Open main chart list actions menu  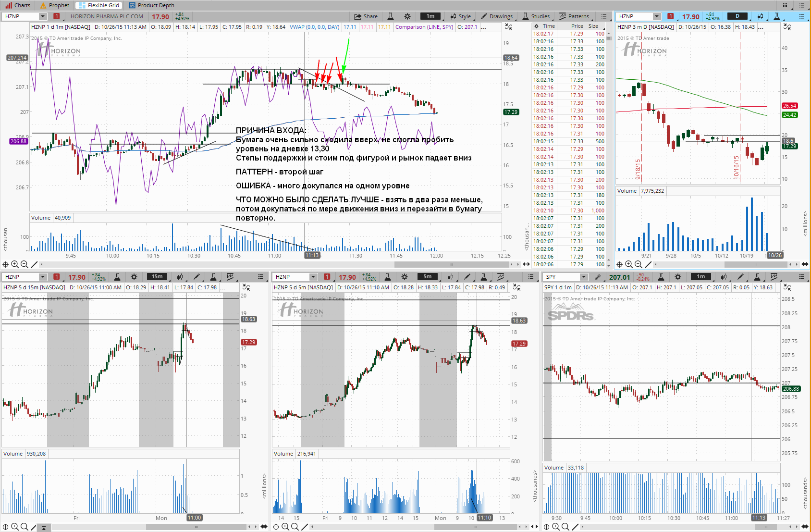604,16
